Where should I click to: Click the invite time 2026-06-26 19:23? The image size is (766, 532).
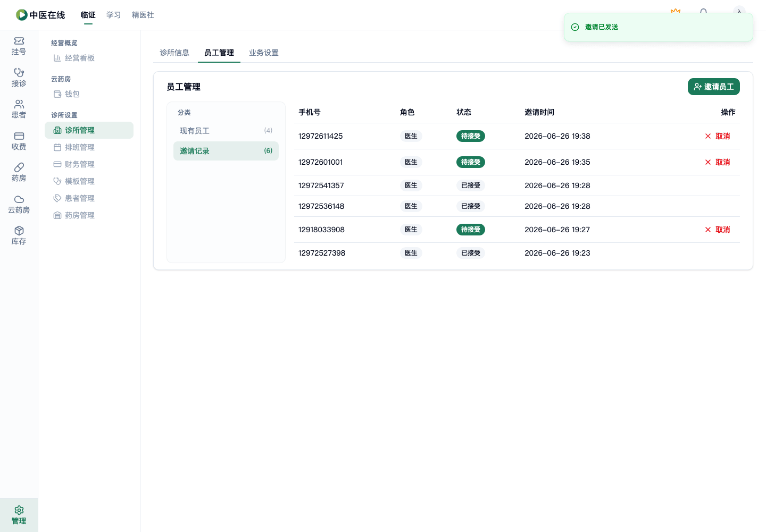pos(557,253)
